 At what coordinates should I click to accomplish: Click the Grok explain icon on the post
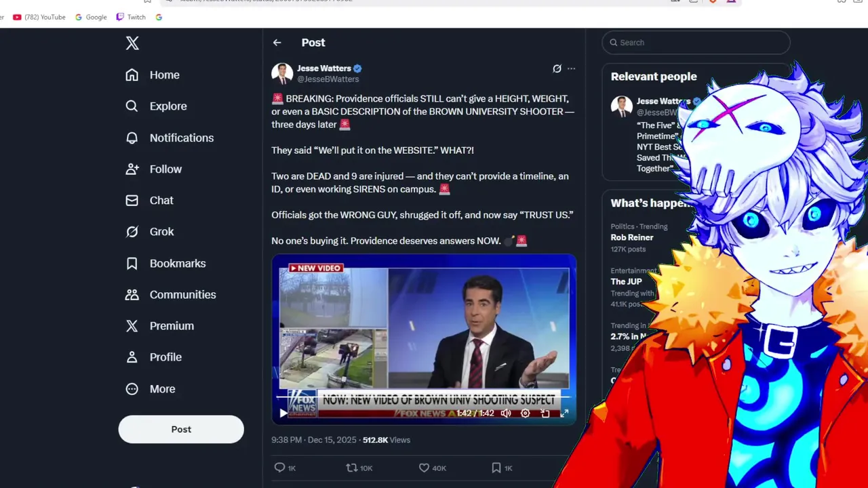point(557,68)
